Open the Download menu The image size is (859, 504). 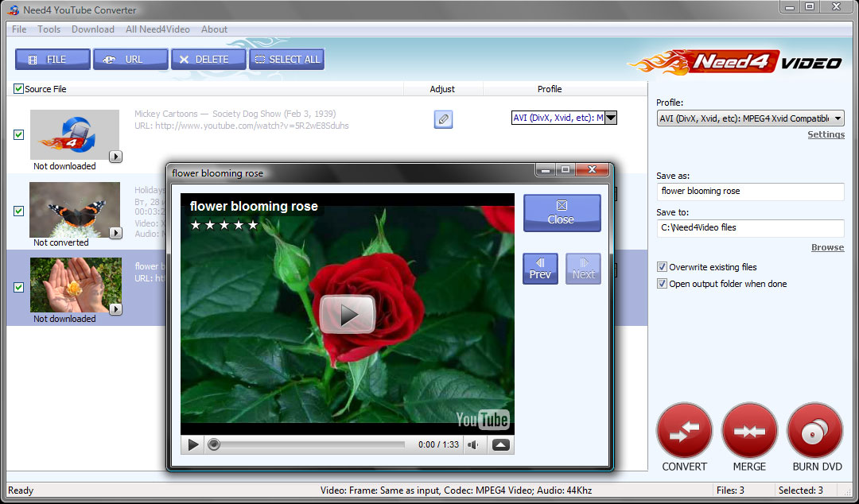pos(92,29)
